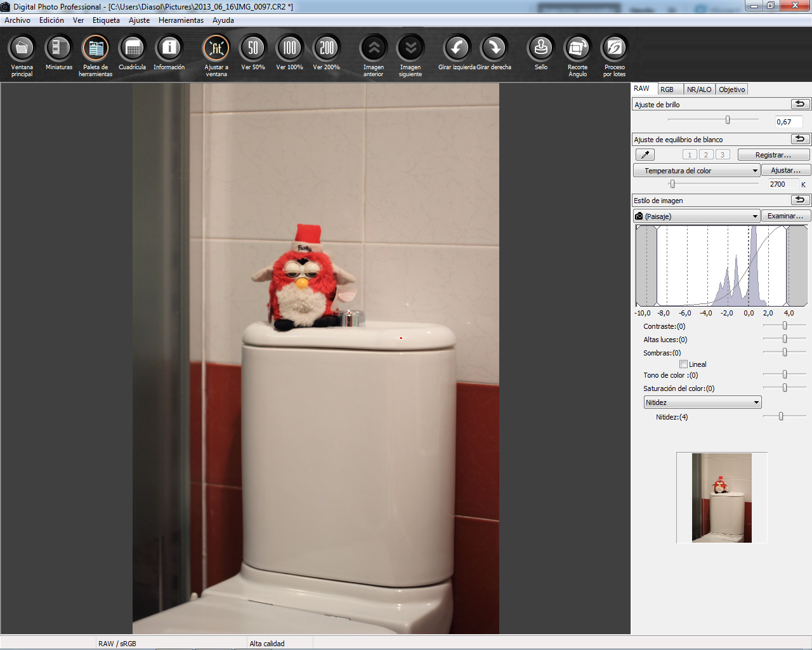Open the Herramientas menu
This screenshot has width=812, height=650.
pyautogui.click(x=181, y=20)
